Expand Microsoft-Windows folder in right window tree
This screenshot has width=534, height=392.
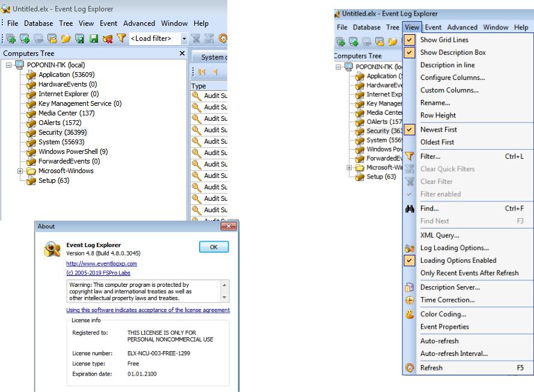(x=349, y=167)
